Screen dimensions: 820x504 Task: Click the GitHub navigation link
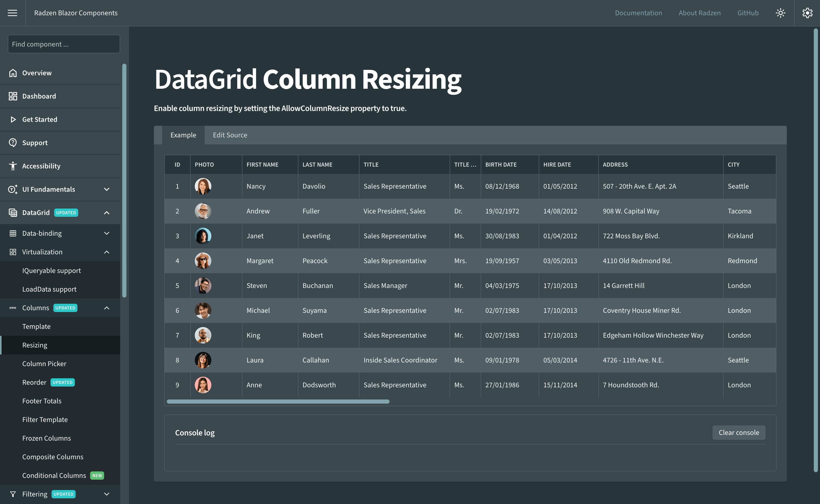point(749,13)
